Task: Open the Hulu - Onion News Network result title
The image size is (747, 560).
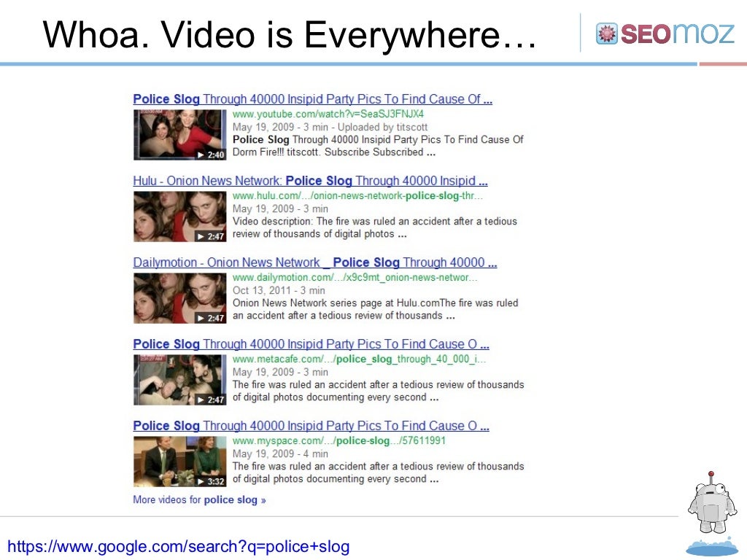Action: click(x=310, y=181)
